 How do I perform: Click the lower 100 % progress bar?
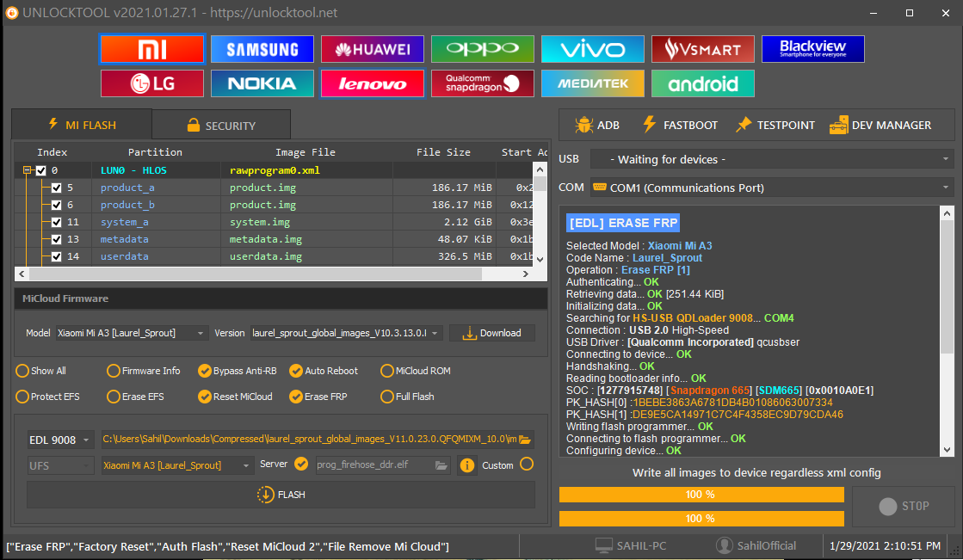tap(701, 518)
